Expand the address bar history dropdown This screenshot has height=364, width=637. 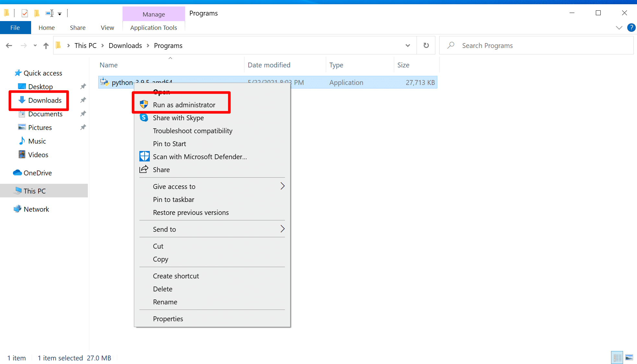coord(408,45)
